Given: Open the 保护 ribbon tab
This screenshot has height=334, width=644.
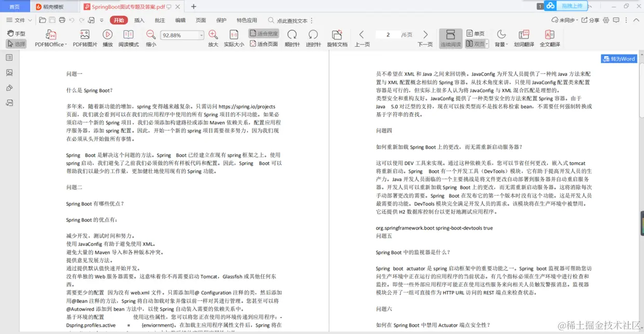Looking at the screenshot, I should [221, 20].
